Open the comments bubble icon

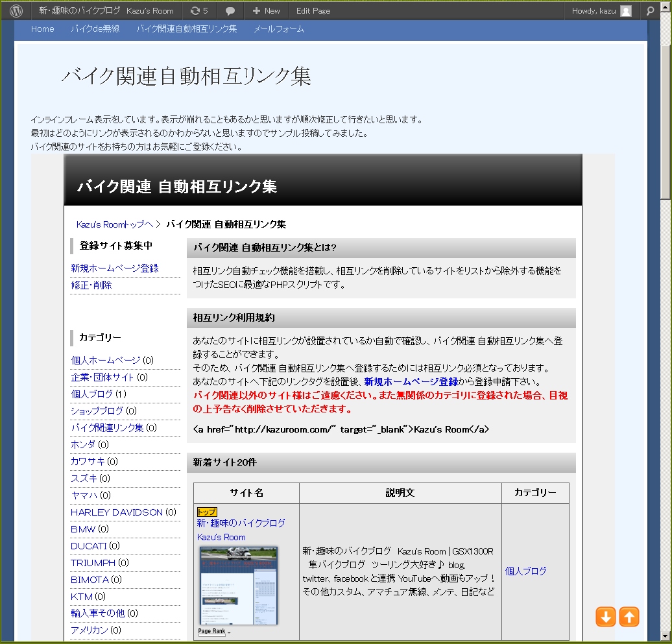[230, 11]
